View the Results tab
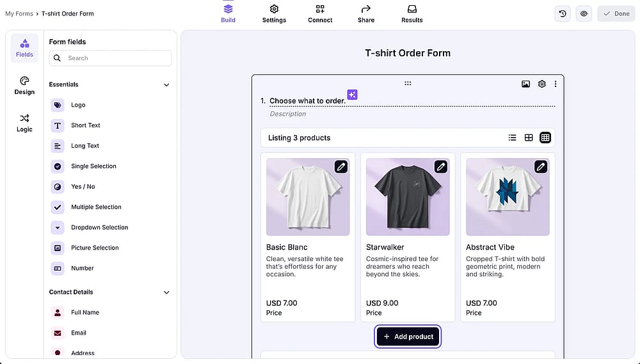Screen dimensions: 640x364 point(412,13)
